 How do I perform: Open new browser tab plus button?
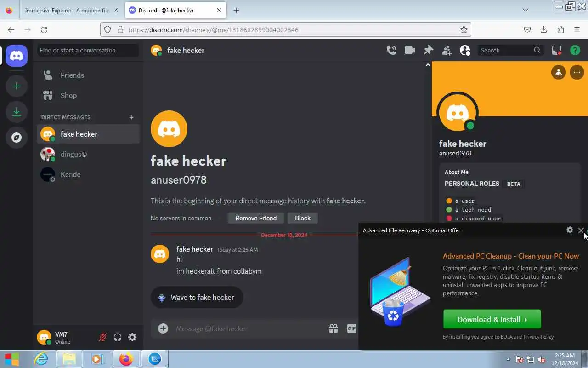point(236,10)
